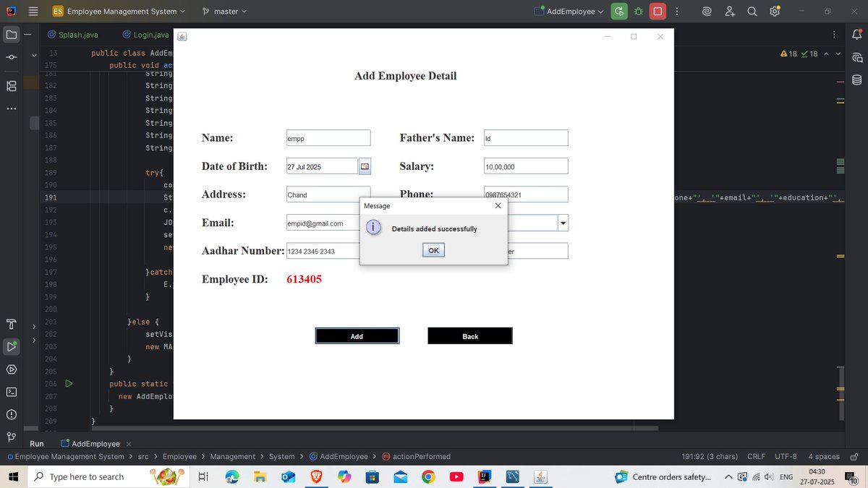Image resolution: width=868 pixels, height=488 pixels.
Task: Click the Windows Start button
Action: [12, 477]
